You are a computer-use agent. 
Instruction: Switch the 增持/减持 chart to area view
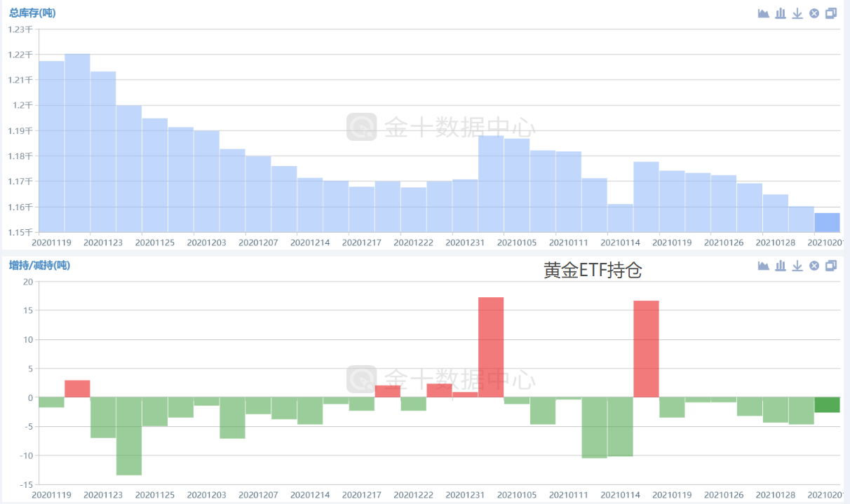(x=764, y=266)
